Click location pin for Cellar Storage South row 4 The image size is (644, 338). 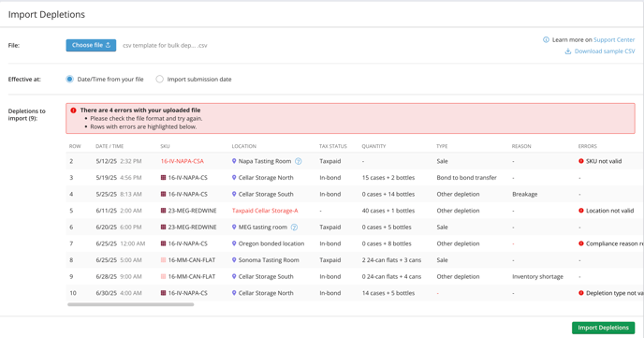[x=234, y=194]
